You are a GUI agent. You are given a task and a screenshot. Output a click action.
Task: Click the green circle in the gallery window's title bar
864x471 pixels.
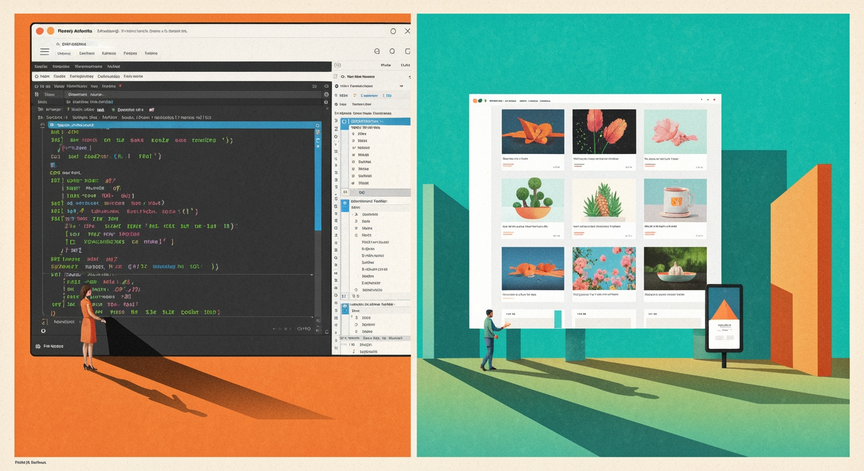coord(480,101)
